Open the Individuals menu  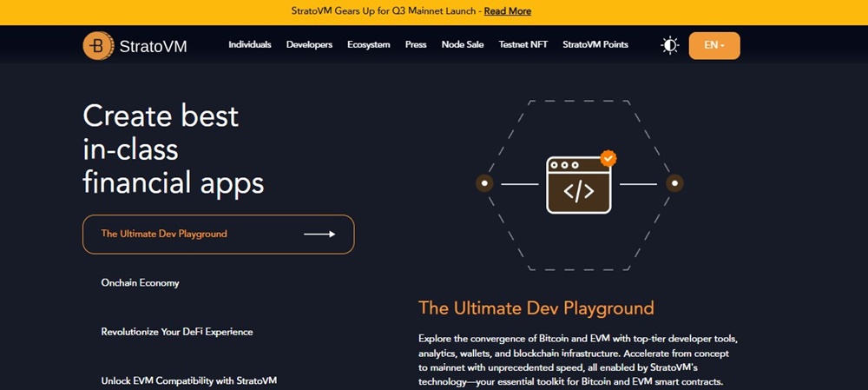pyautogui.click(x=250, y=44)
